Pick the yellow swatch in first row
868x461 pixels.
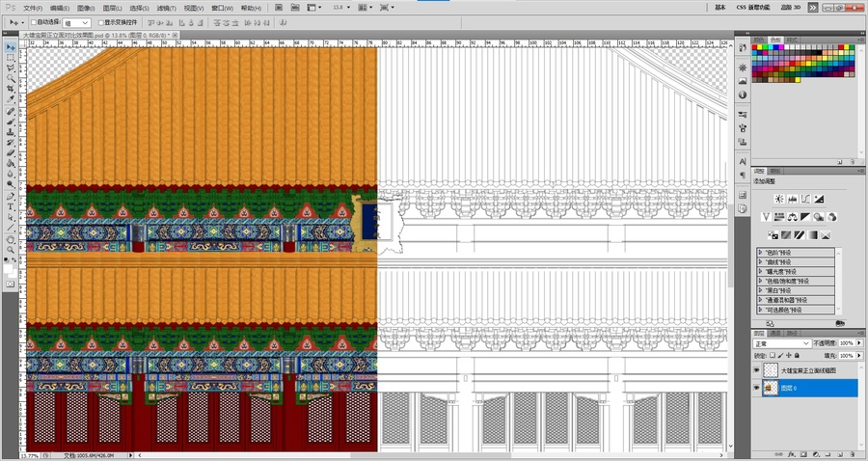coord(760,48)
